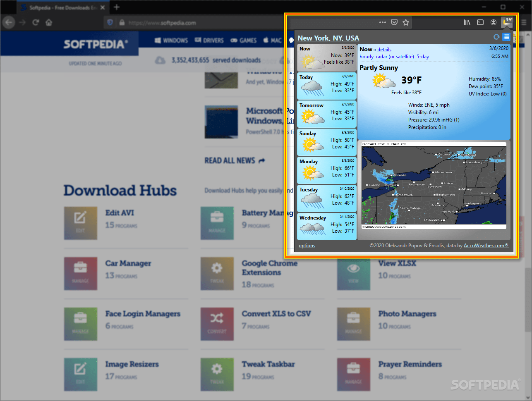The image size is (532, 401).
Task: Close the Softpedia tab
Action: (103, 7)
